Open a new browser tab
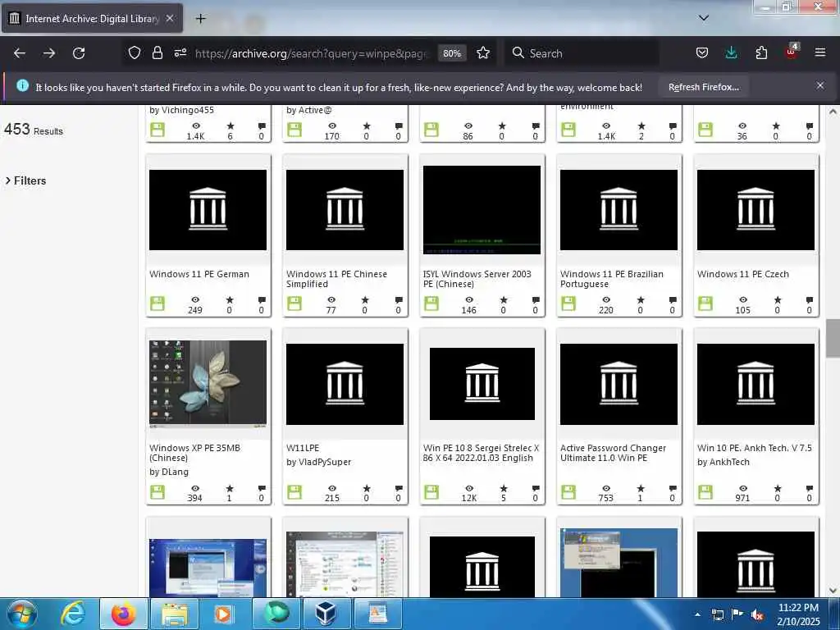 (x=200, y=19)
